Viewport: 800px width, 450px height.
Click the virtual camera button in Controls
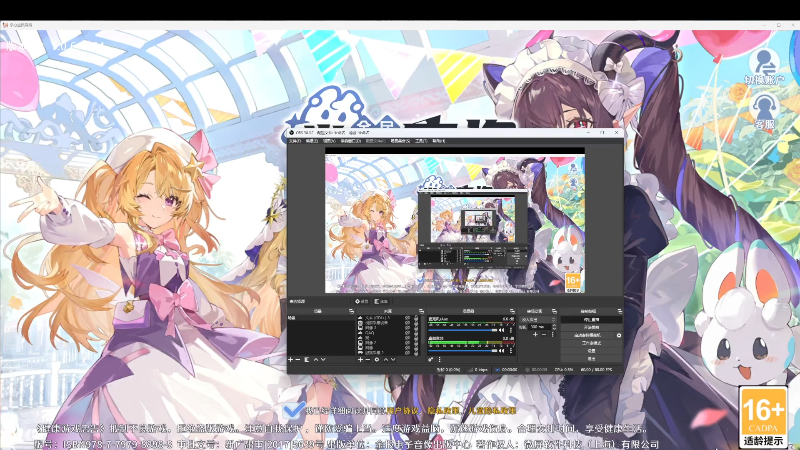tap(588, 335)
